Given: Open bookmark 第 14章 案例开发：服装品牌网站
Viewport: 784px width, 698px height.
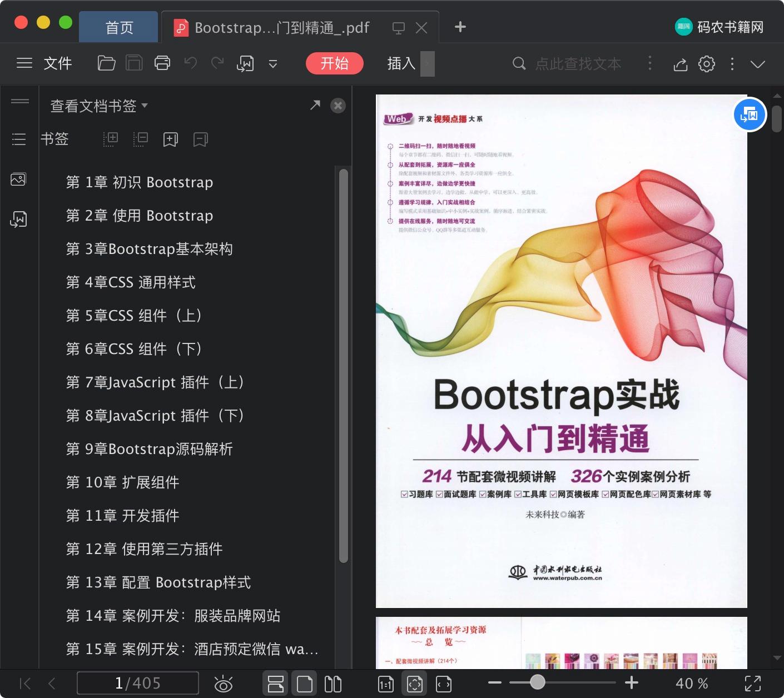Looking at the screenshot, I should pos(173,616).
